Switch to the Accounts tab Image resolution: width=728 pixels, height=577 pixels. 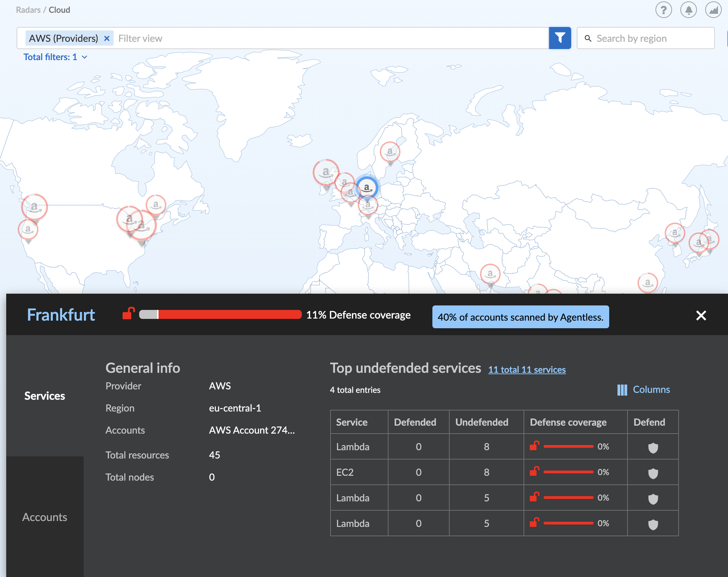[45, 517]
